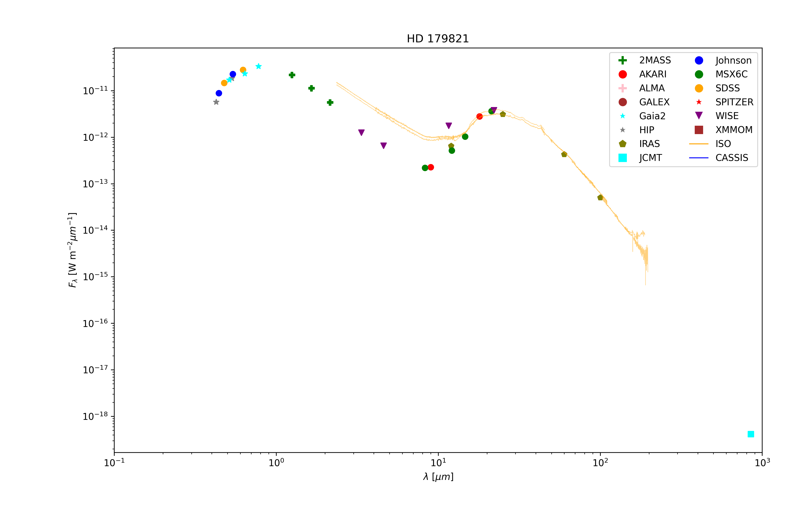Click the green 2MASS plus legend marker
Viewport: 798px width, 532px height.
[x=623, y=60]
